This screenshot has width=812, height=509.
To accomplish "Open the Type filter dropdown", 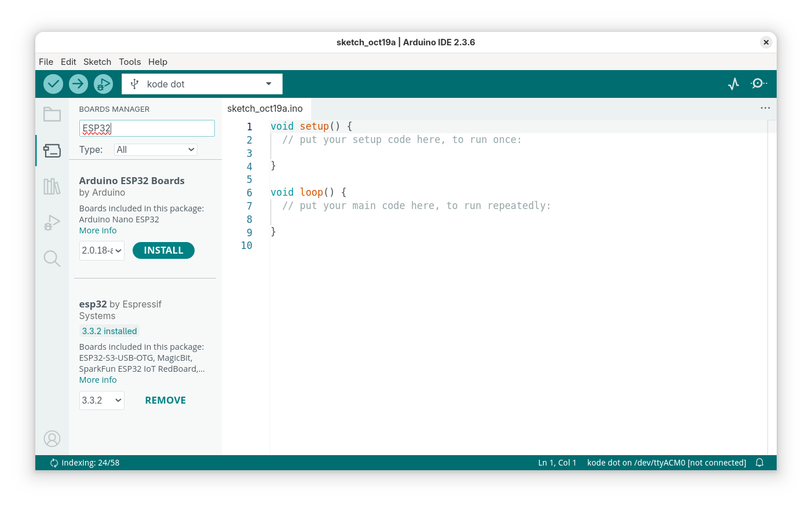I will tap(155, 149).
